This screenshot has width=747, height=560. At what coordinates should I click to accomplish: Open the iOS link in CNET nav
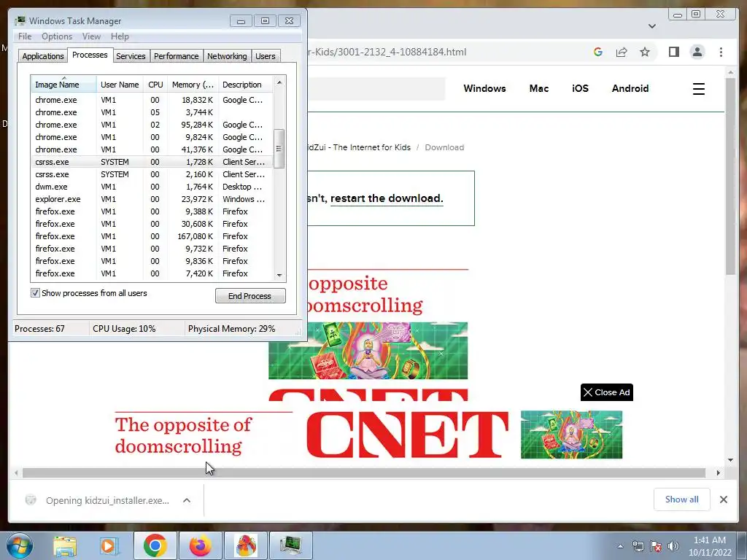tap(580, 88)
